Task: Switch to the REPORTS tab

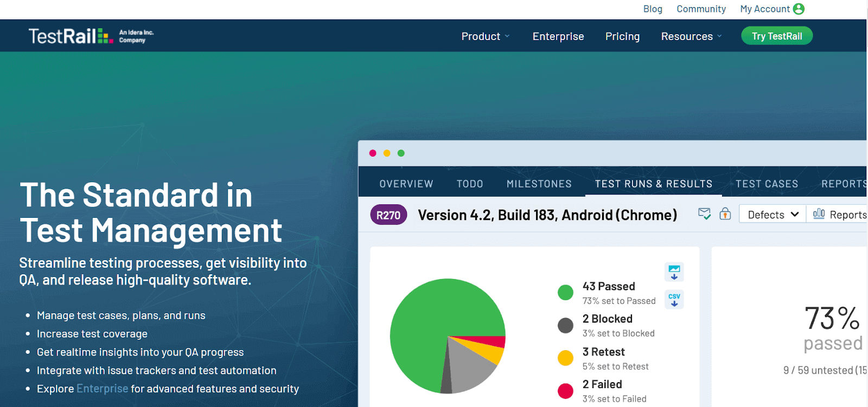Action: [x=844, y=184]
